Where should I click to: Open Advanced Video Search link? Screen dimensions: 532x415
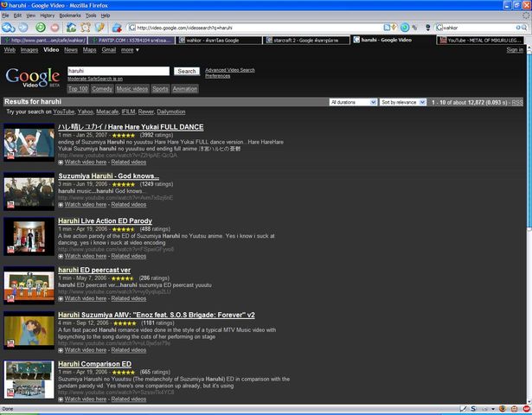230,70
